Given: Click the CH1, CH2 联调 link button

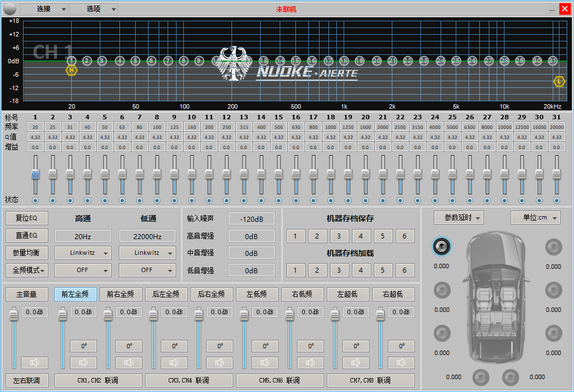Looking at the screenshot, I should pyautogui.click(x=98, y=380).
